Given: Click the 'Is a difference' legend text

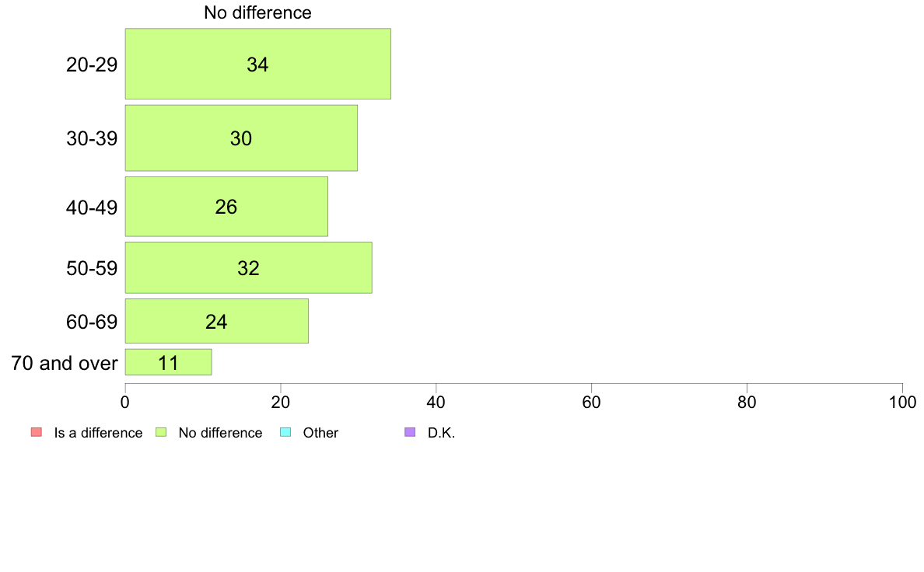Looking at the screenshot, I should (x=99, y=433).
